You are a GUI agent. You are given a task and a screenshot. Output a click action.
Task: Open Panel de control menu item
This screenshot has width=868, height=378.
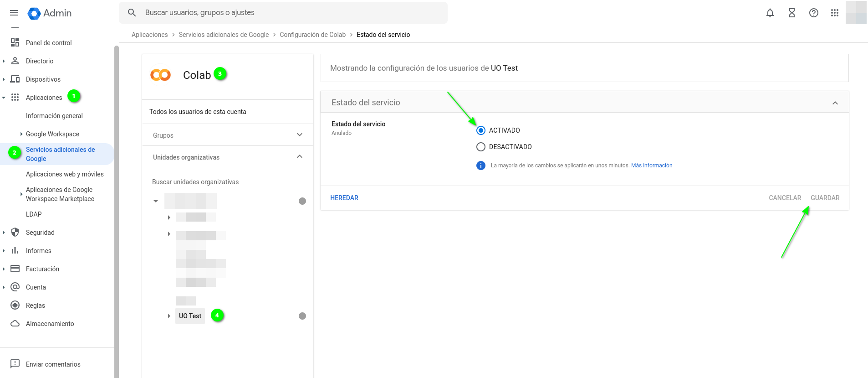coord(49,43)
